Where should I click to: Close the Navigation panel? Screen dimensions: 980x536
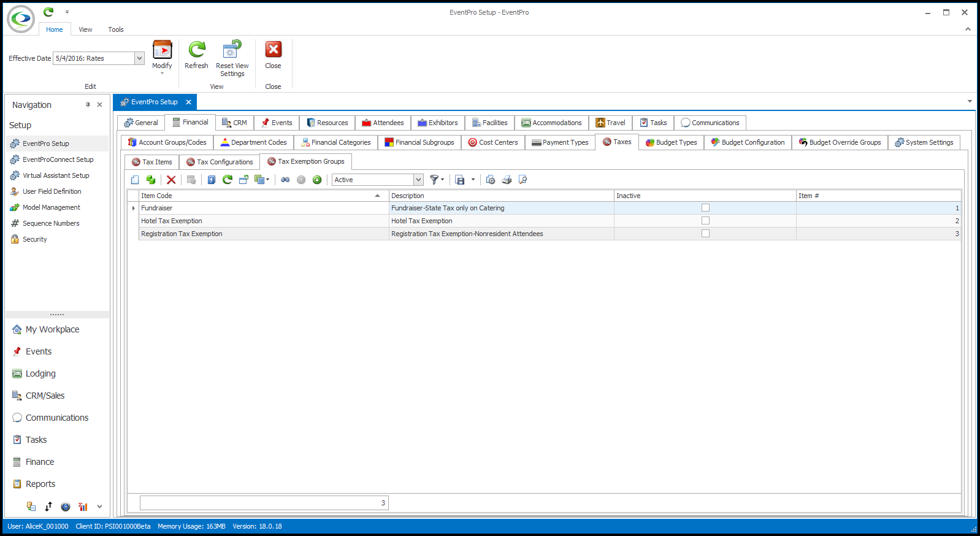click(99, 105)
